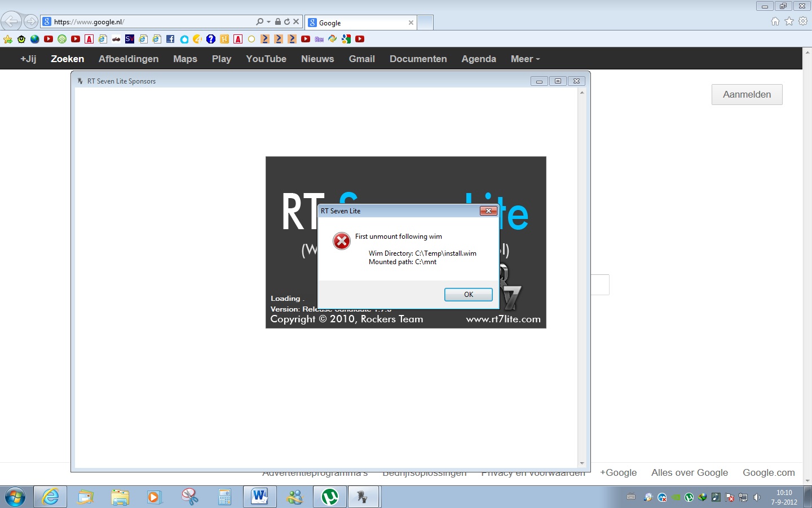
Task: Open Maps in the Google bar
Action: pos(185,59)
